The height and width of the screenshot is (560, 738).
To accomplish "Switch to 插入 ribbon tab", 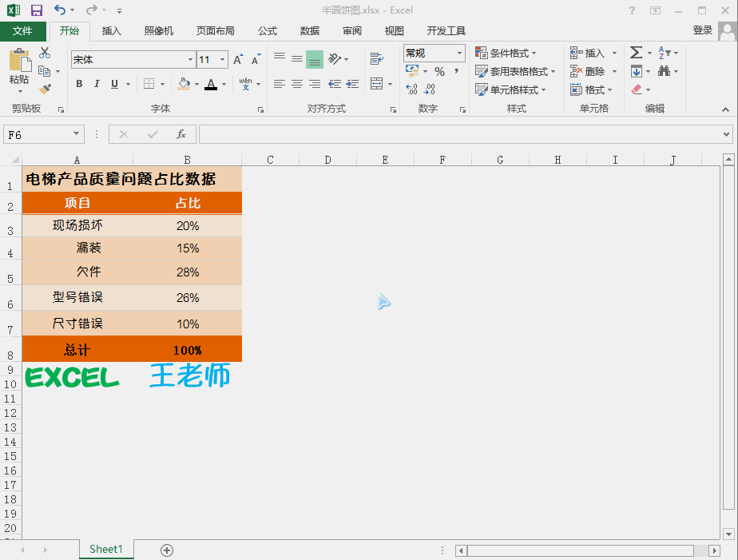I will pyautogui.click(x=112, y=31).
